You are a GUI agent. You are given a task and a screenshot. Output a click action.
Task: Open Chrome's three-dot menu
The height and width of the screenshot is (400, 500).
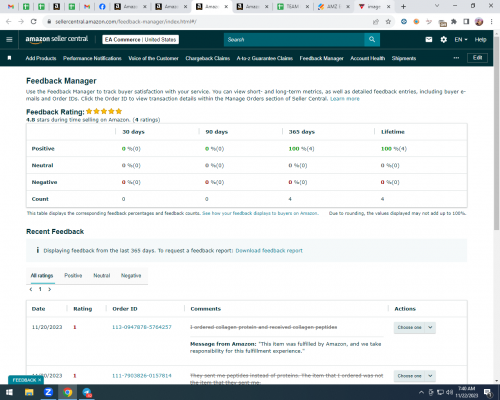pos(491,21)
